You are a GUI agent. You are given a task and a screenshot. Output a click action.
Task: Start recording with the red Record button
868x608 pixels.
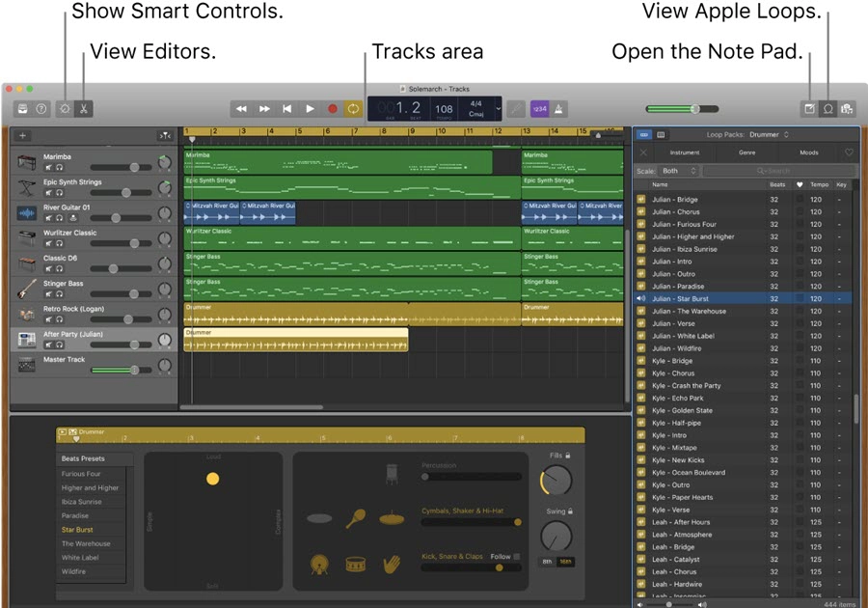click(332, 109)
